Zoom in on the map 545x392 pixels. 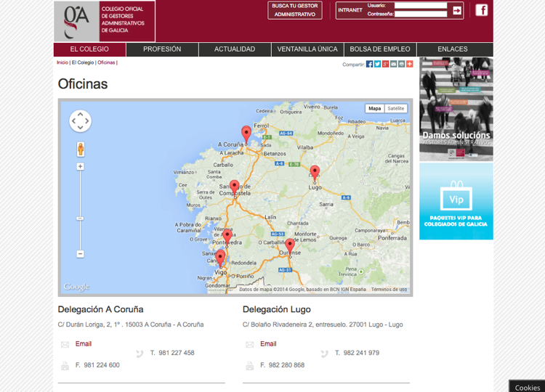point(80,167)
